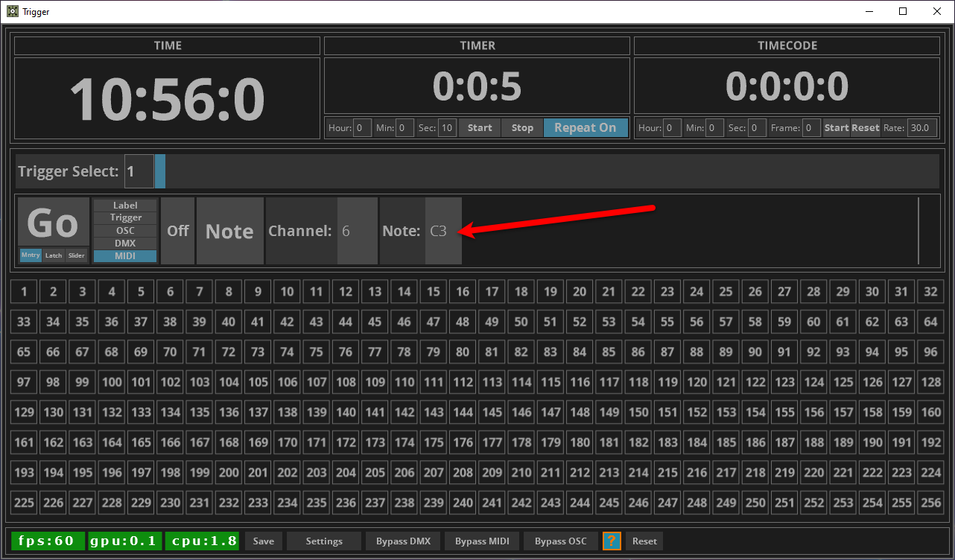This screenshot has height=560, width=955.
Task: Toggle the Bypass MIDI button
Action: pyautogui.click(x=482, y=541)
